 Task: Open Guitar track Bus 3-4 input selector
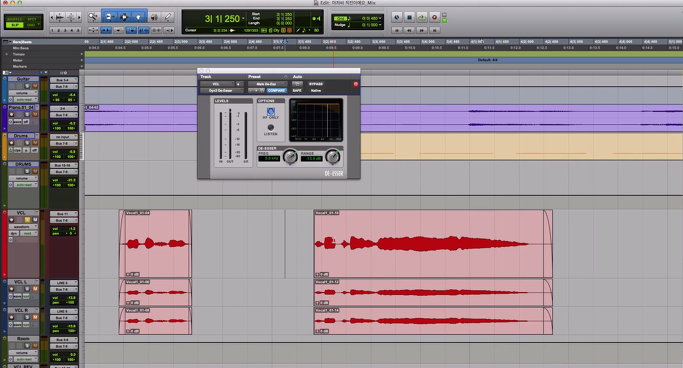[64, 80]
